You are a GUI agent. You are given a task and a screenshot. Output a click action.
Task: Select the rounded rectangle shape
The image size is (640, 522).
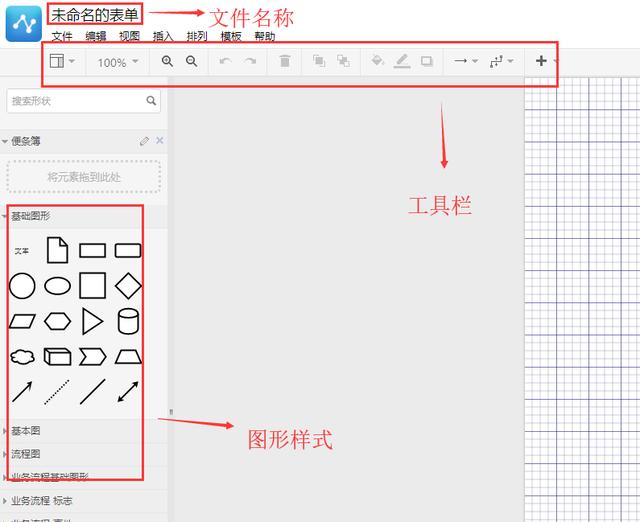click(128, 250)
